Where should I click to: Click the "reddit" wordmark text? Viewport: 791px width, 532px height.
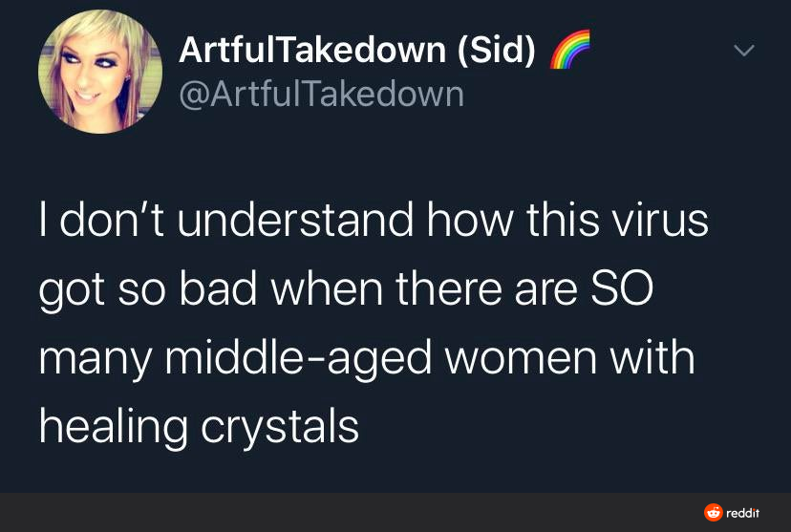(x=743, y=513)
